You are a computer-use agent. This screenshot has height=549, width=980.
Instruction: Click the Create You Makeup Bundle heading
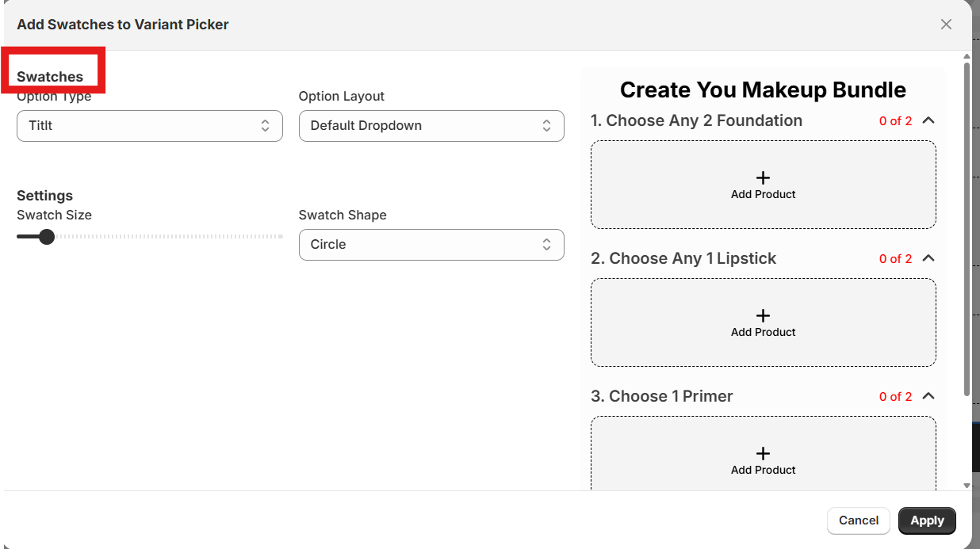point(763,90)
